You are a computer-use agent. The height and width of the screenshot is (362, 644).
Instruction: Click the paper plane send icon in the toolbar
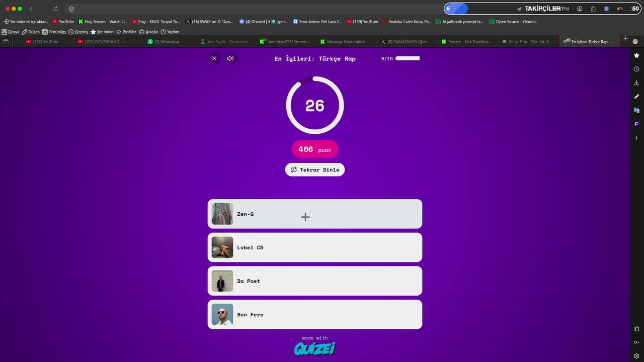tap(519, 9)
